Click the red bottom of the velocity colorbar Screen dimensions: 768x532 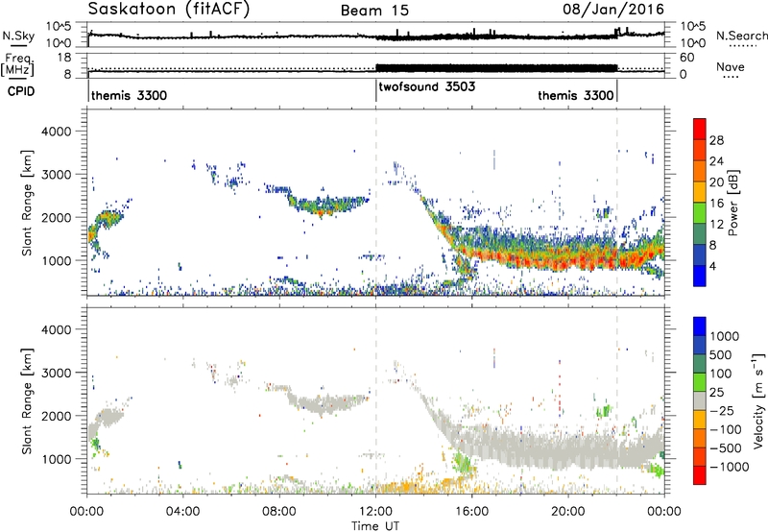700,475
